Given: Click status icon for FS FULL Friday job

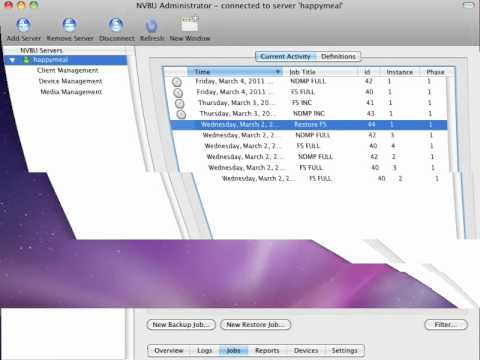Looking at the screenshot, I should pos(178,93).
